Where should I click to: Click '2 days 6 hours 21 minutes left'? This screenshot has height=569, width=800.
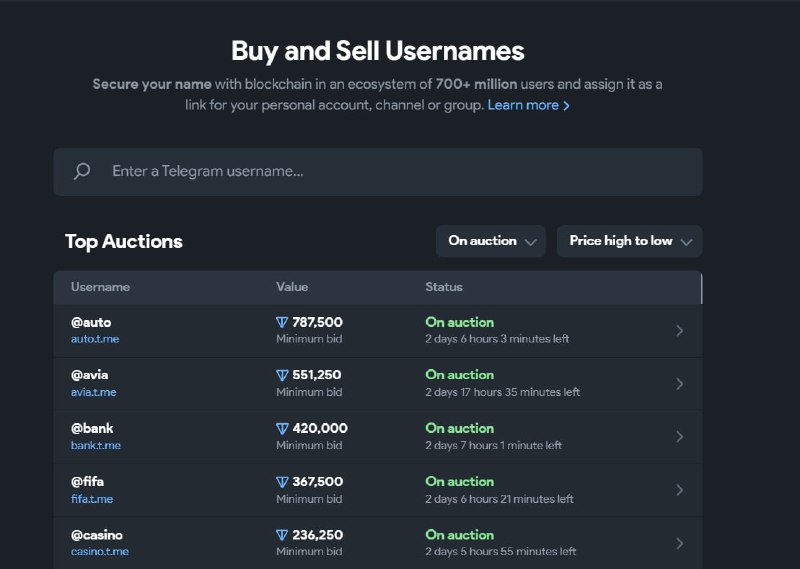[499, 499]
